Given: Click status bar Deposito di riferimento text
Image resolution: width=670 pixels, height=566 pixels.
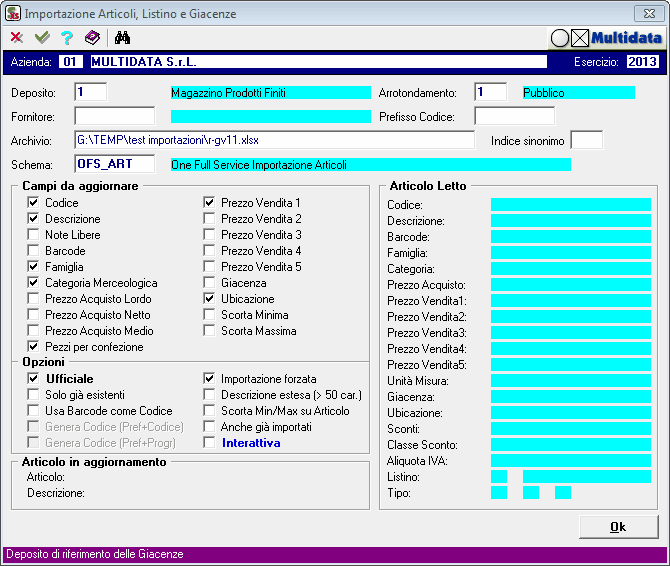Looking at the screenshot, I should [x=95, y=554].
